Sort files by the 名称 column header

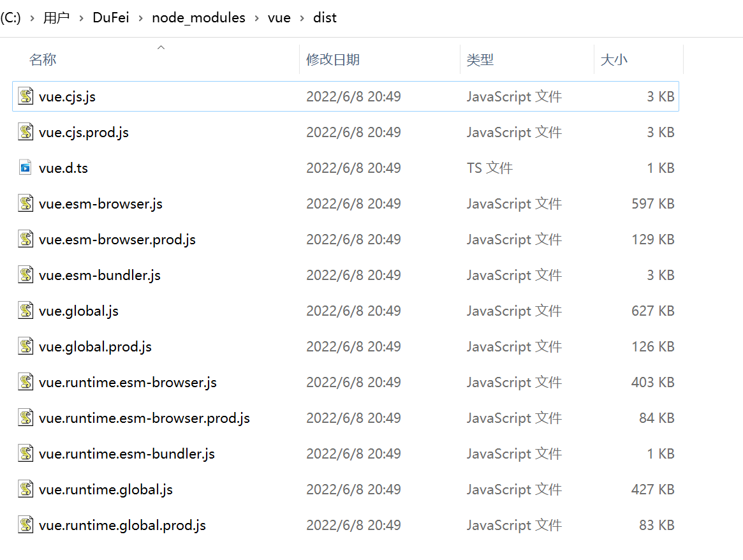[x=43, y=60]
